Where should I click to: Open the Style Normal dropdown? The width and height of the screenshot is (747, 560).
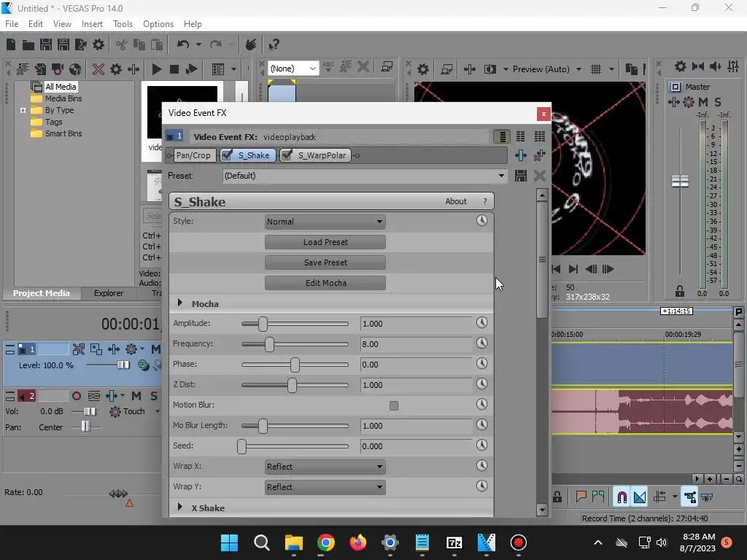pos(325,222)
